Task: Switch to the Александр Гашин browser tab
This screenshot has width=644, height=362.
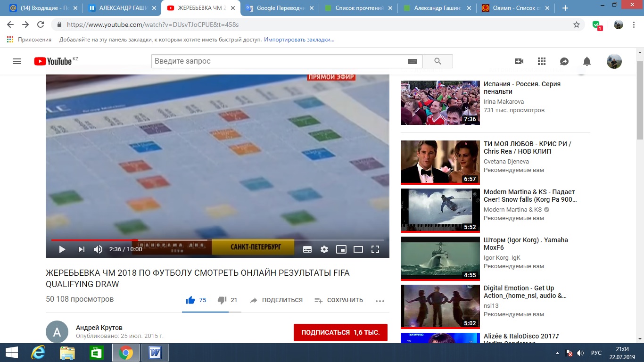Action: [x=436, y=8]
